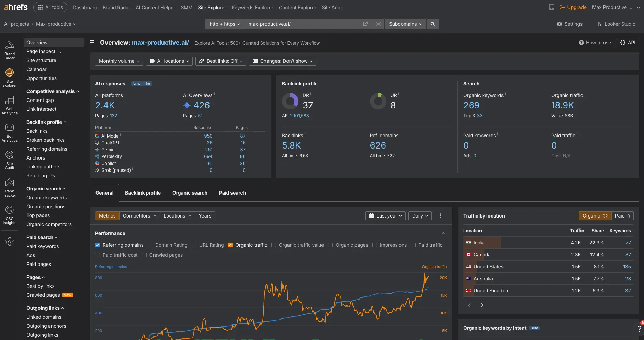This screenshot has width=644, height=340.
Task: Open Keywords Explorer in top navigation
Action: pyautogui.click(x=252, y=7)
